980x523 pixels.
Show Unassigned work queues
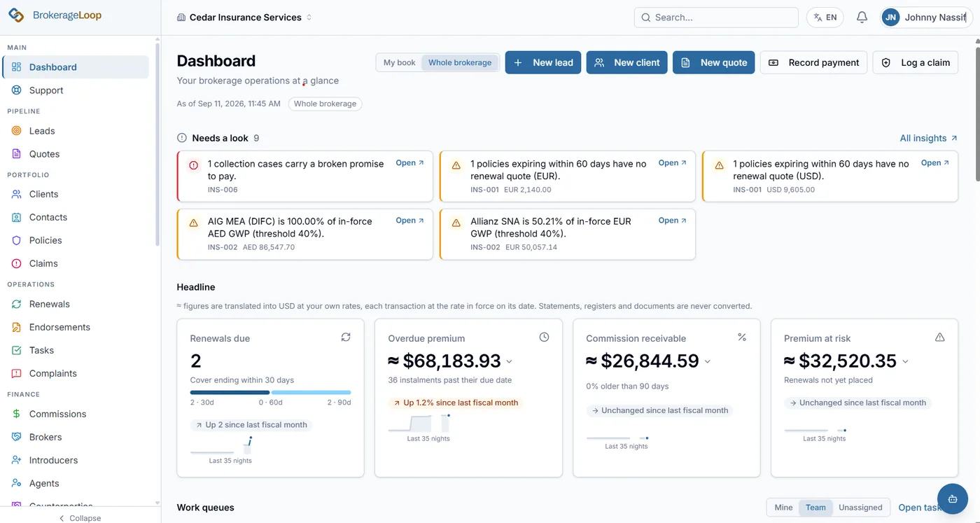point(860,508)
